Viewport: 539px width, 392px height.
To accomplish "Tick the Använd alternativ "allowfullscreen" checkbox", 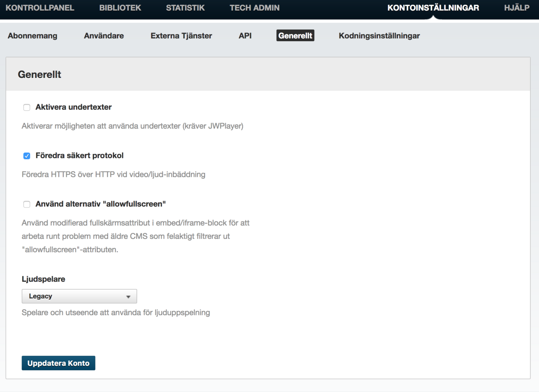I will (27, 204).
